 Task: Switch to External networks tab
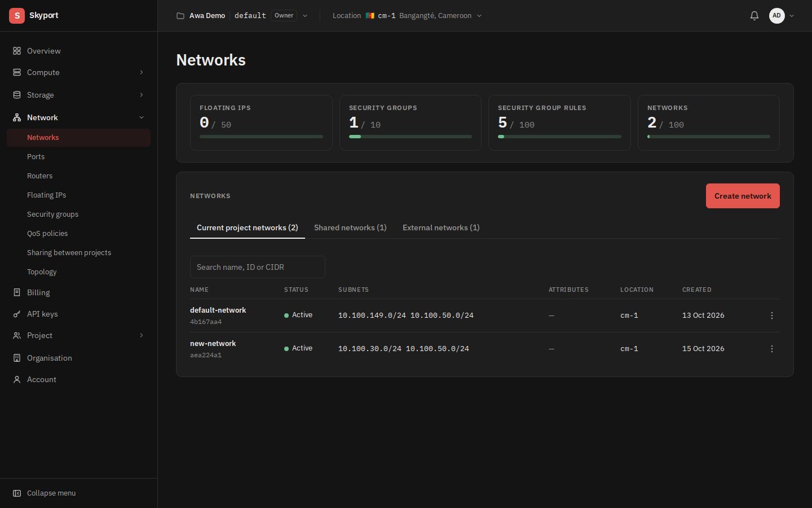pyautogui.click(x=441, y=227)
